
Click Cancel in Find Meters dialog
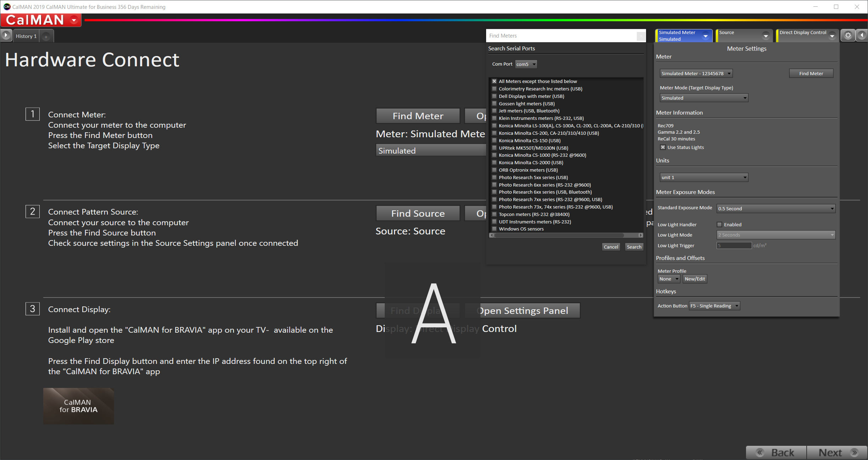tap(611, 247)
